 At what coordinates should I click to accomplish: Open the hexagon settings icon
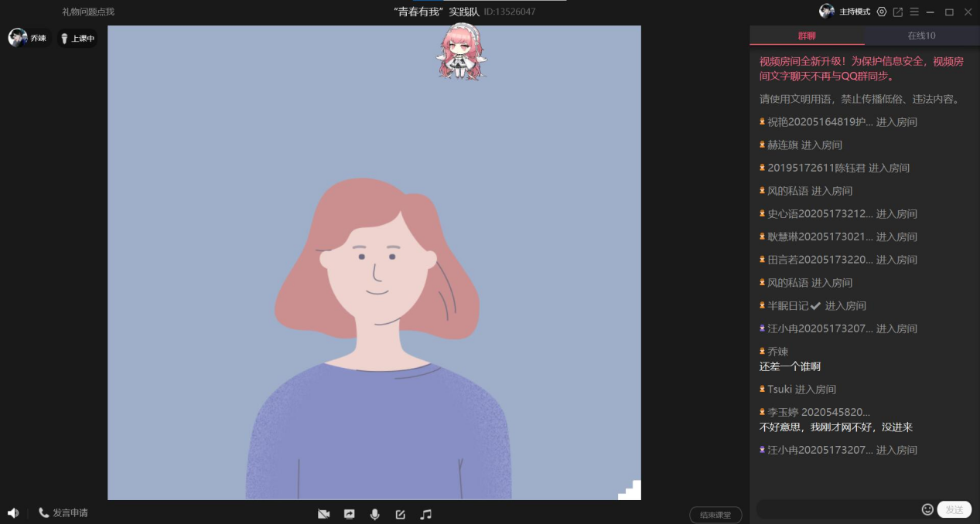882,12
